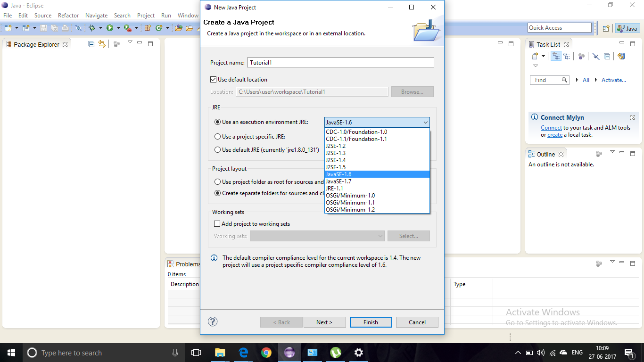Select the Use an execution environment JRE radio

[217, 122]
